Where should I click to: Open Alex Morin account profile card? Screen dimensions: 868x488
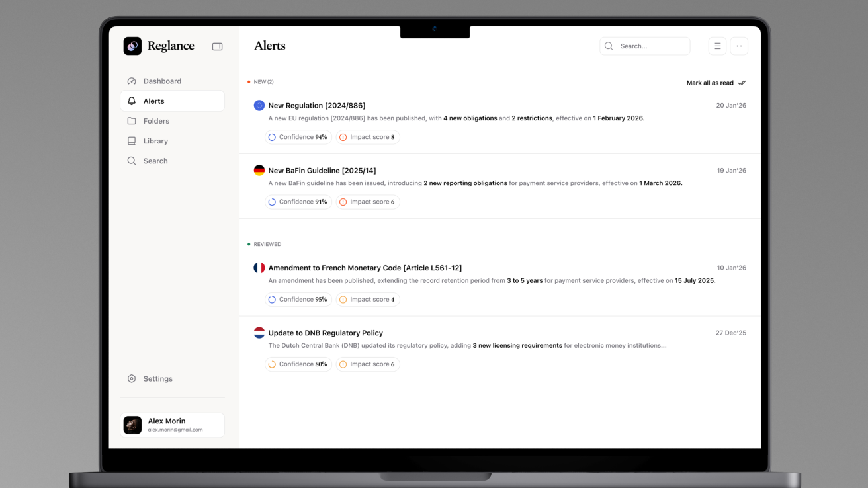pyautogui.click(x=172, y=425)
